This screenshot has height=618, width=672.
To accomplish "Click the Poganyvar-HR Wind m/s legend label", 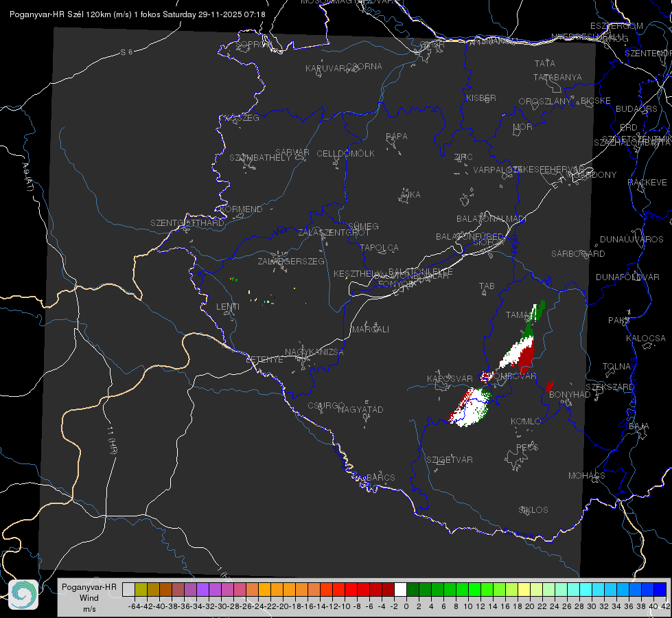I will [x=89, y=598].
